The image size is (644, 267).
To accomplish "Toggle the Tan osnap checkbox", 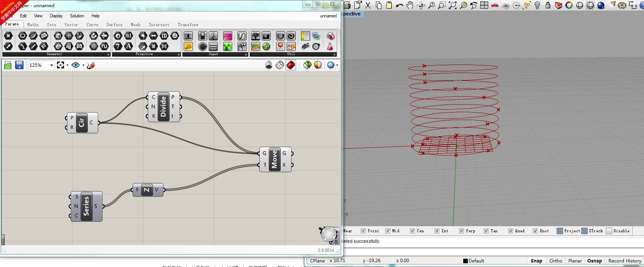I will pyautogui.click(x=486, y=231).
